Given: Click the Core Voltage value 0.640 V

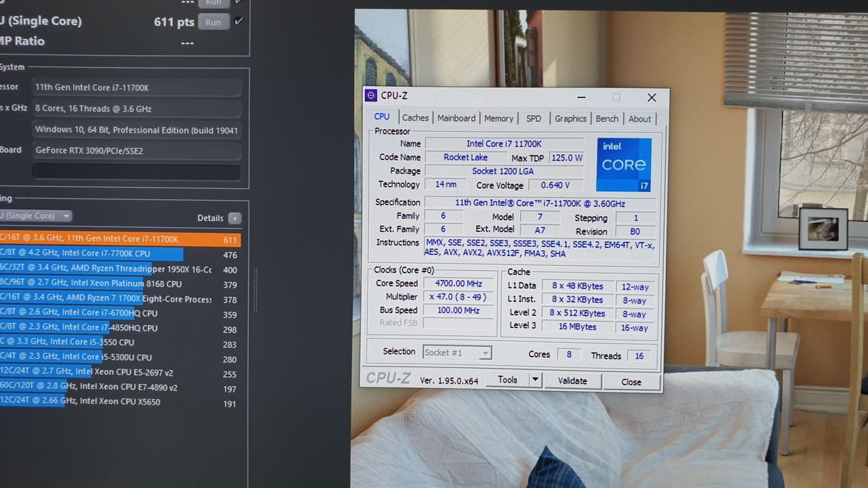Looking at the screenshot, I should click(555, 185).
